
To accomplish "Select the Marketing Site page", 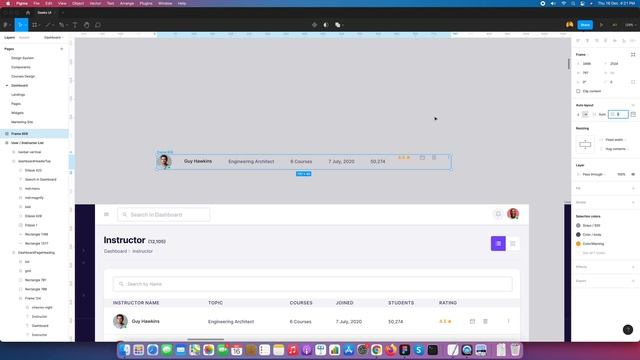I will click(22, 122).
